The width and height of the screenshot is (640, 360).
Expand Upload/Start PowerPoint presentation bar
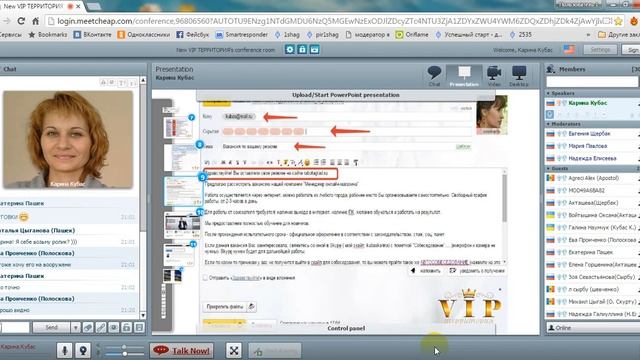coord(345,95)
